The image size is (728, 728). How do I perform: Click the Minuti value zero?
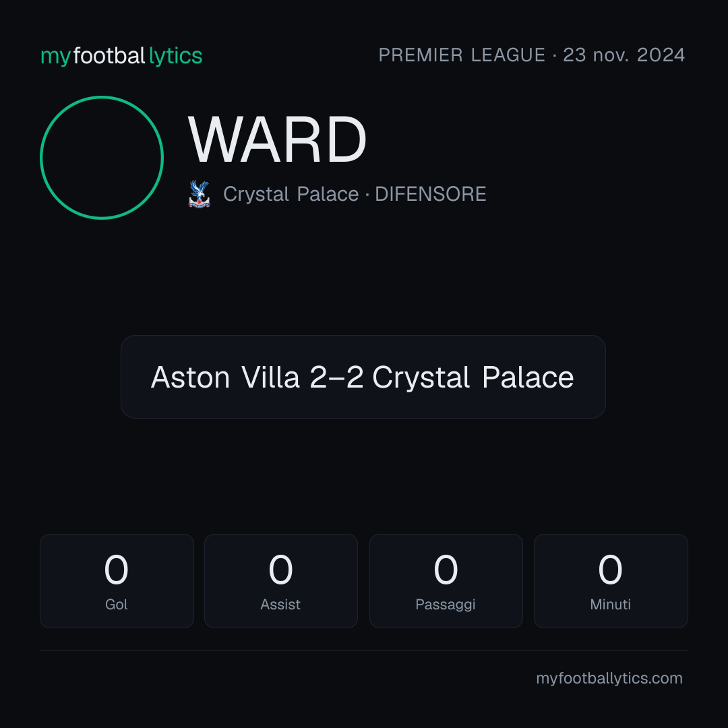pyautogui.click(x=610, y=569)
